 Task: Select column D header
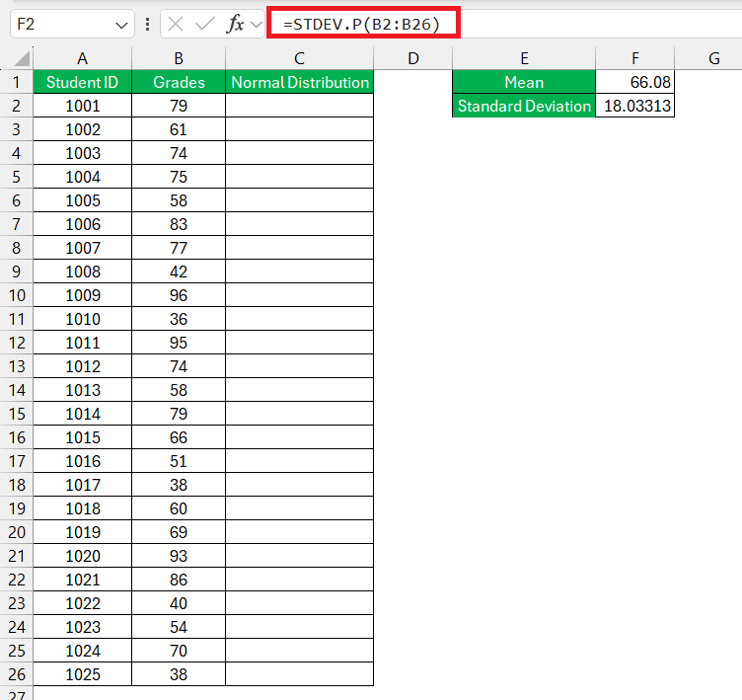(x=413, y=58)
